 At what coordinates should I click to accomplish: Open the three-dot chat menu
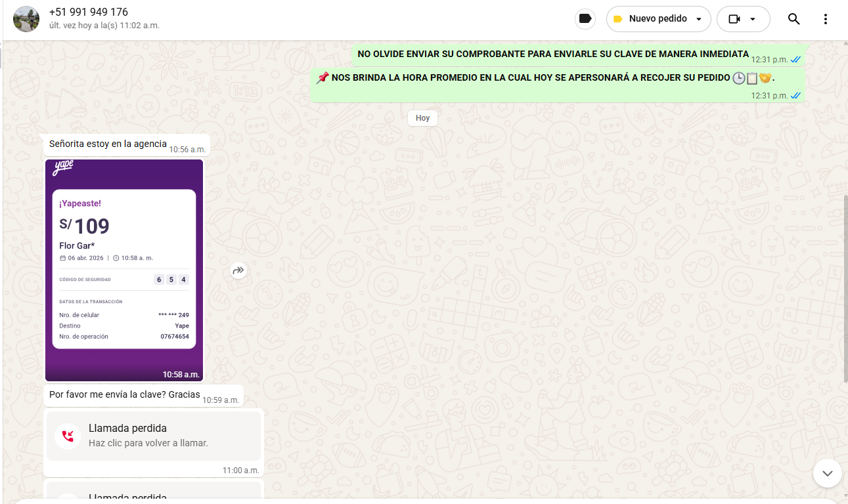(826, 19)
